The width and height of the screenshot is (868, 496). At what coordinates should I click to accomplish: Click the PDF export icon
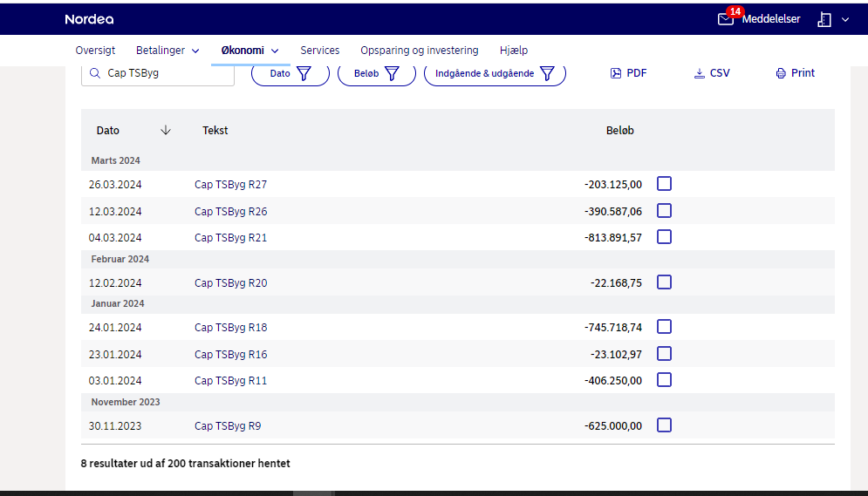click(616, 73)
